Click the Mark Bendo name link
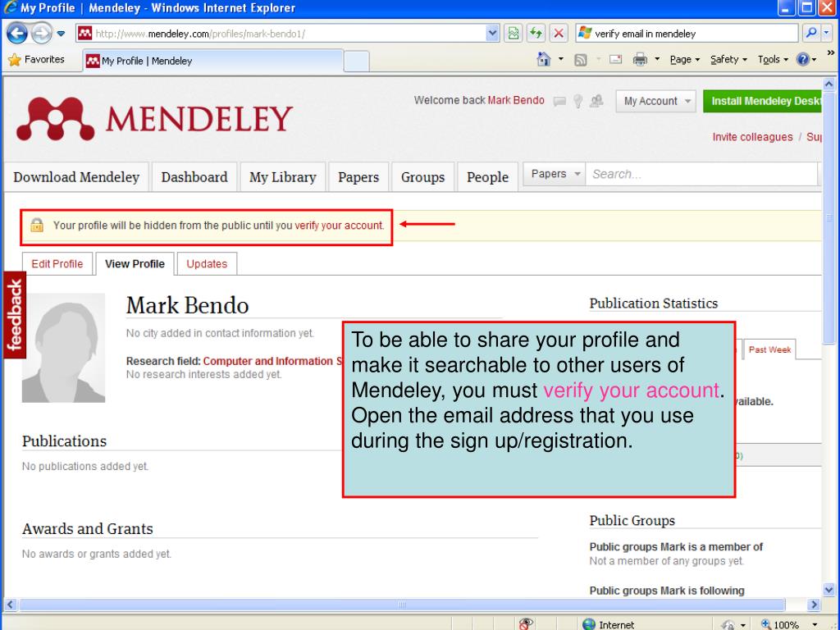840x630 pixels. pyautogui.click(x=516, y=100)
